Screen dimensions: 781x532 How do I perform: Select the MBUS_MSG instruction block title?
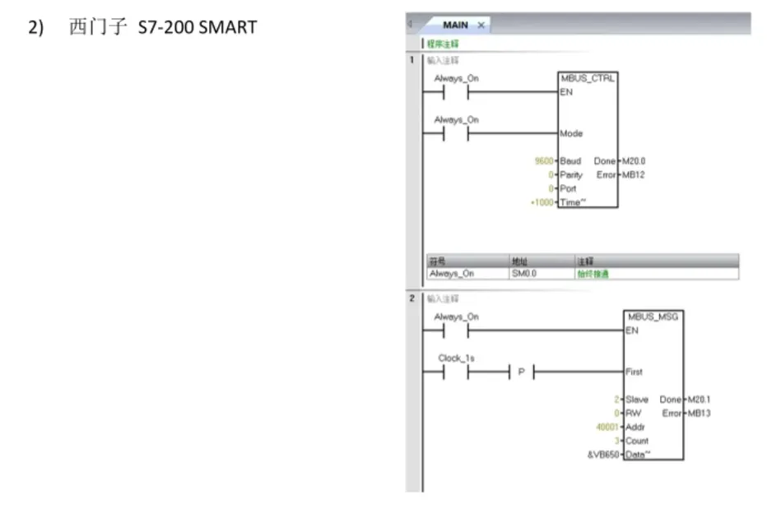[654, 317]
